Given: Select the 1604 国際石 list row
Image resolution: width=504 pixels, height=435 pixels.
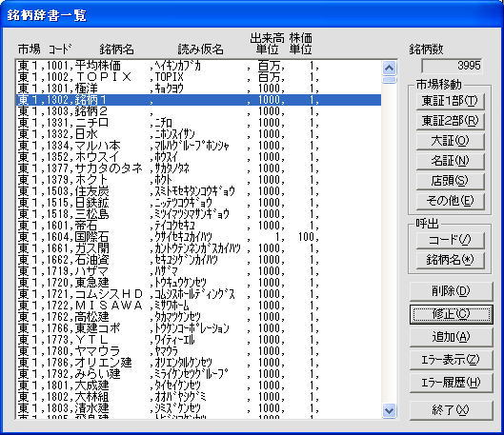Looking at the screenshot, I should (198, 237).
